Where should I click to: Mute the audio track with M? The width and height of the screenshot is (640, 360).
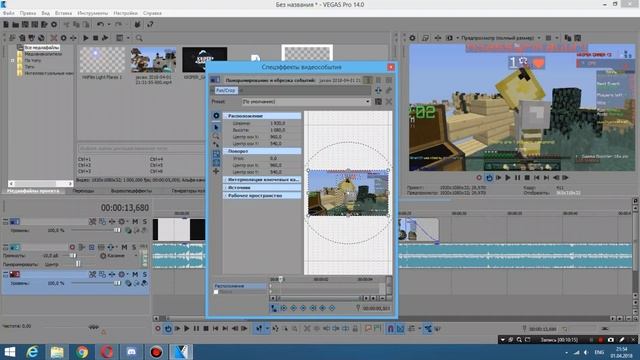[124, 247]
